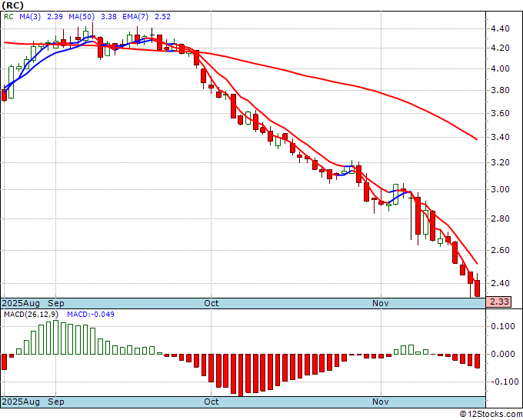Click the 0.000 MACD axis label

tap(503, 354)
